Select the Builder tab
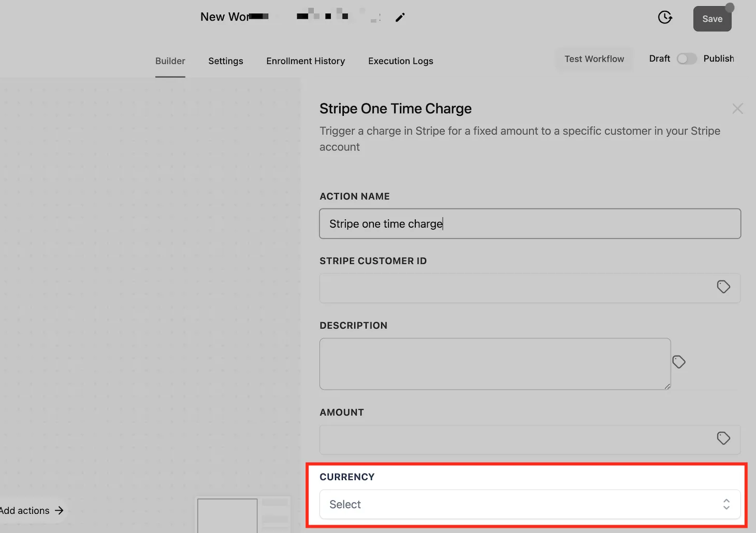This screenshot has width=756, height=533. tap(170, 61)
